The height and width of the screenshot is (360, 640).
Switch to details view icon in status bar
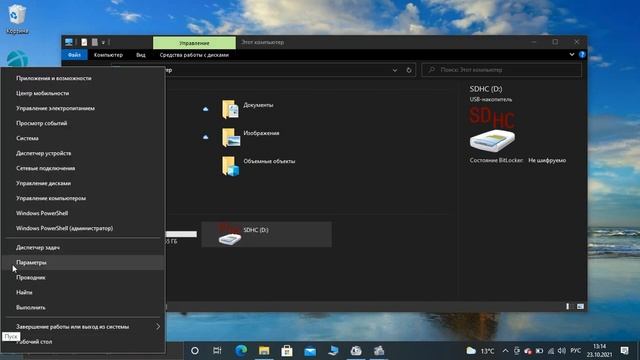[567, 306]
